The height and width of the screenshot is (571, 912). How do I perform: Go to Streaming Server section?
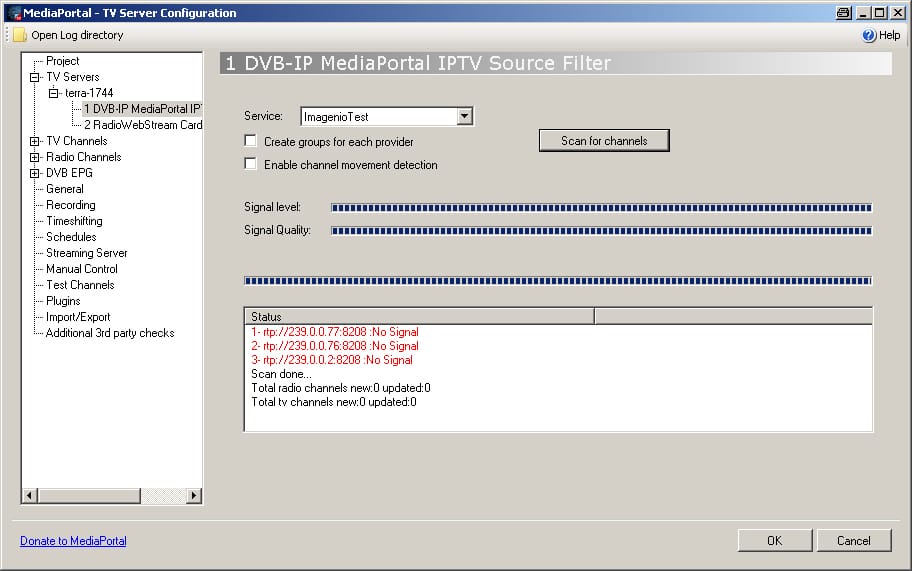tap(86, 253)
